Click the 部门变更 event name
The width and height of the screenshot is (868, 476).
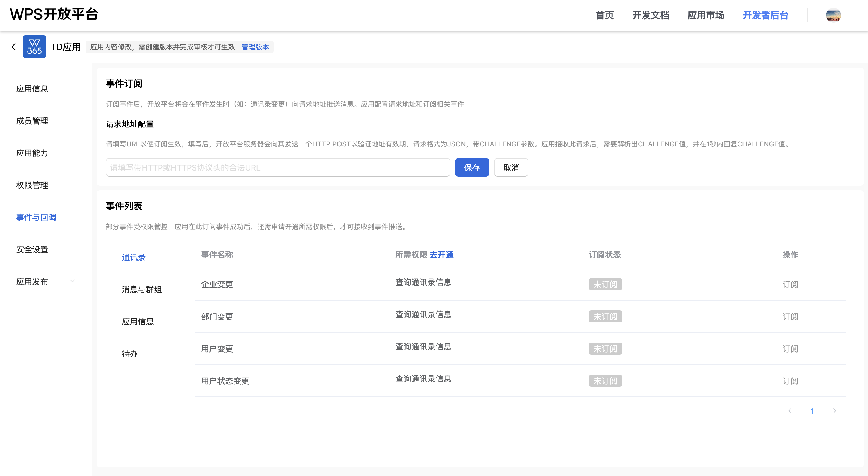pyautogui.click(x=217, y=317)
